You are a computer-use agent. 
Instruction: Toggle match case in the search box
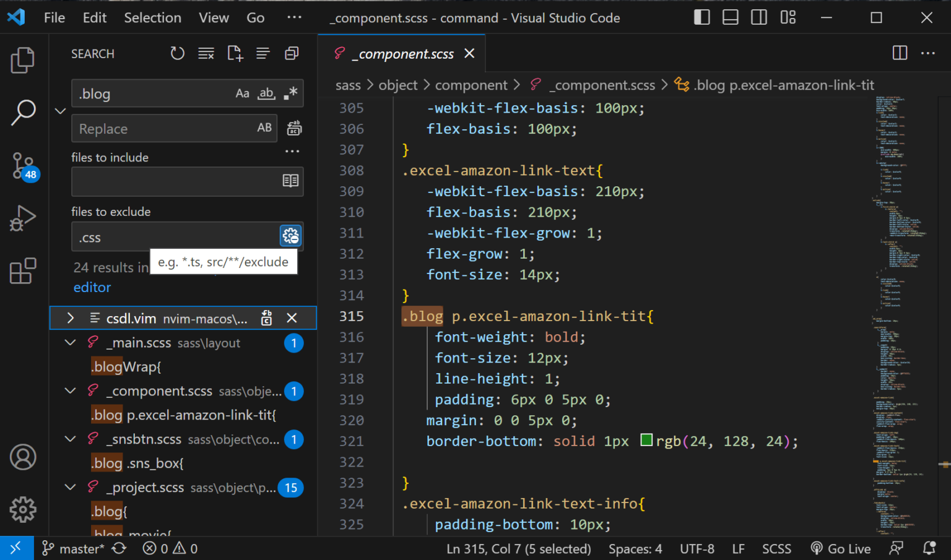[242, 93]
